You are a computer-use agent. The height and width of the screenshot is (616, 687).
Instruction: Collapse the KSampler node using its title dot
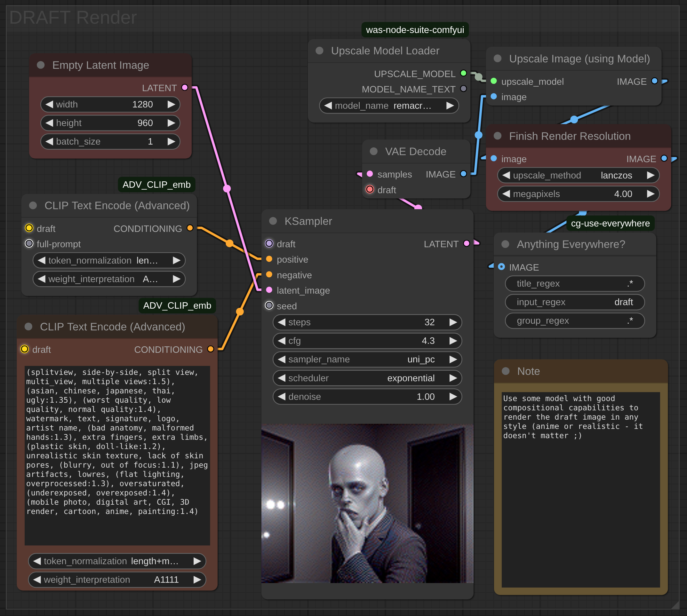pyautogui.click(x=273, y=221)
